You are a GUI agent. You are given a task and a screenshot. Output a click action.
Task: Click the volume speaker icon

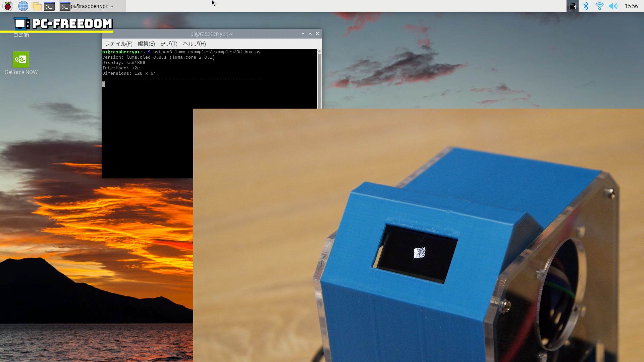click(x=613, y=6)
